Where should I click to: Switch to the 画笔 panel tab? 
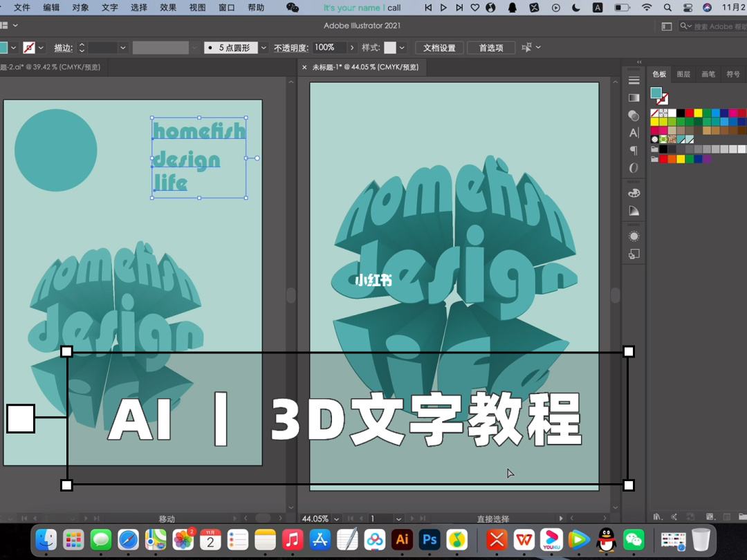pos(708,74)
